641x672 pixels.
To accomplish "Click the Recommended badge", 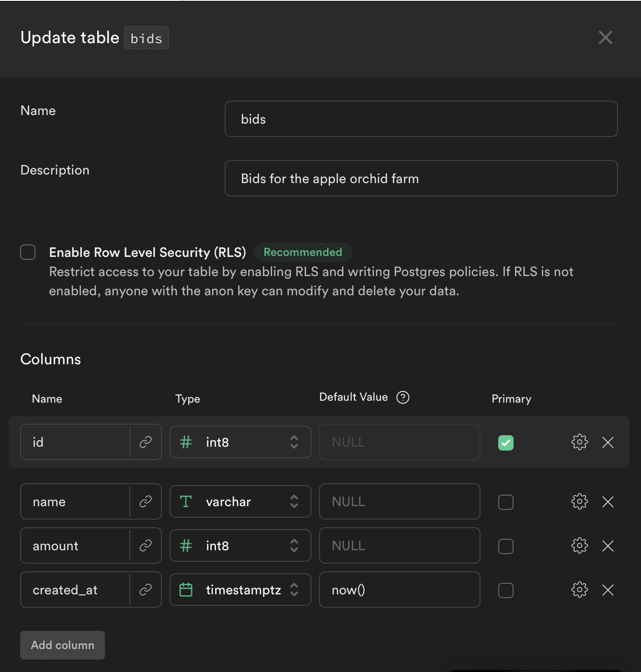I will (x=303, y=252).
